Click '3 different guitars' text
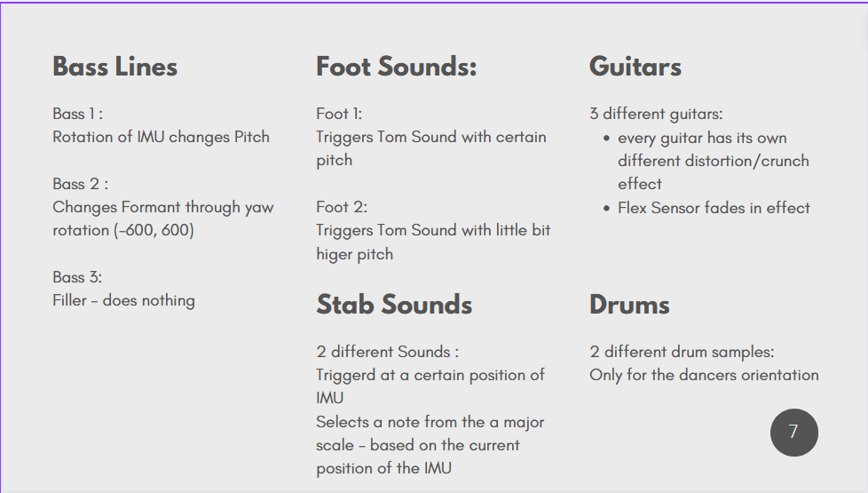 (656, 114)
